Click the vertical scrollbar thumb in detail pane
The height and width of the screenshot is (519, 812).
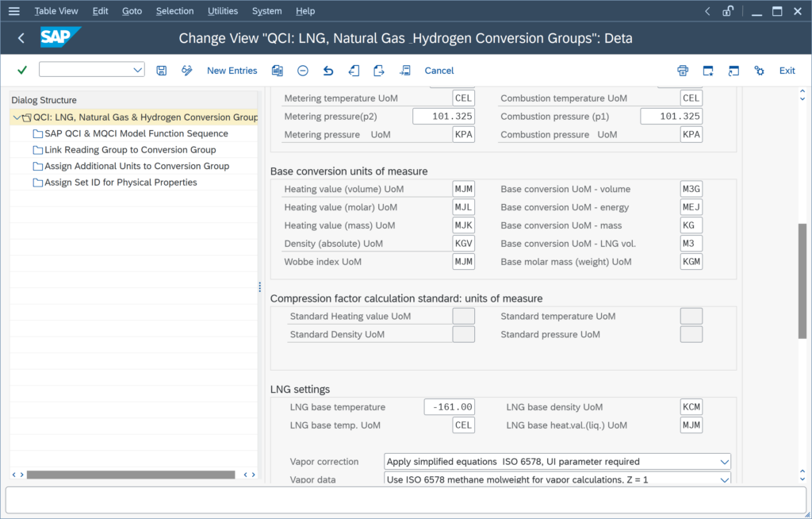tap(802, 281)
